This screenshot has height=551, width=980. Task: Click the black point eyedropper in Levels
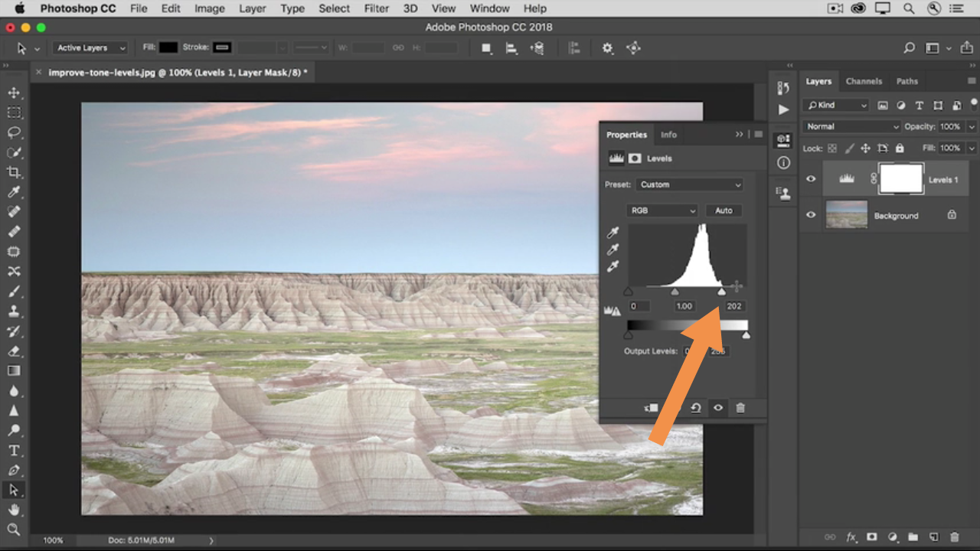(612, 233)
